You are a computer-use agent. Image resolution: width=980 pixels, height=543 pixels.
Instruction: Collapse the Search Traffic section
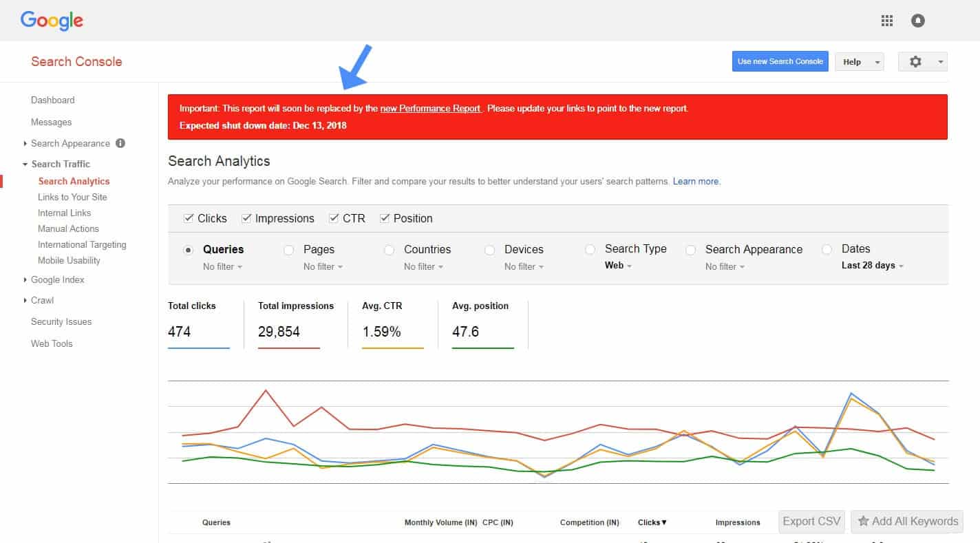point(25,164)
